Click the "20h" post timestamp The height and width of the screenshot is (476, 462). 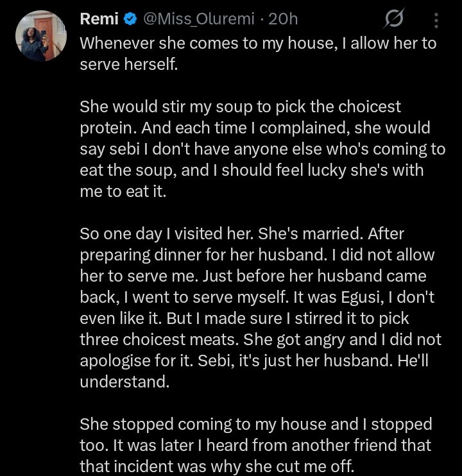tap(283, 20)
